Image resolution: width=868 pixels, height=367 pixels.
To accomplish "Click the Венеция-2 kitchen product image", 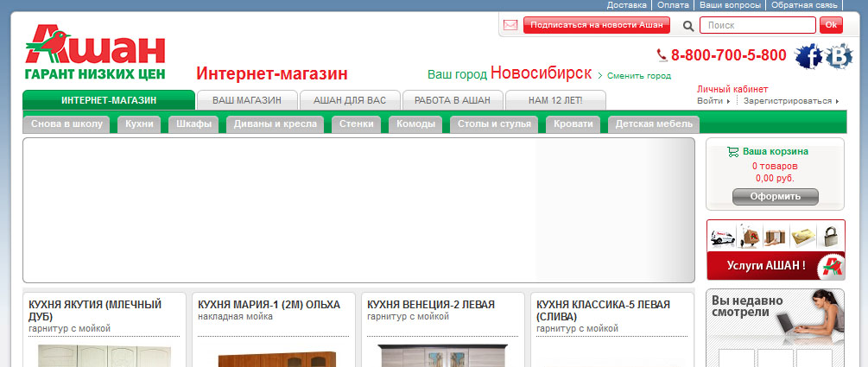I will pyautogui.click(x=442, y=356).
